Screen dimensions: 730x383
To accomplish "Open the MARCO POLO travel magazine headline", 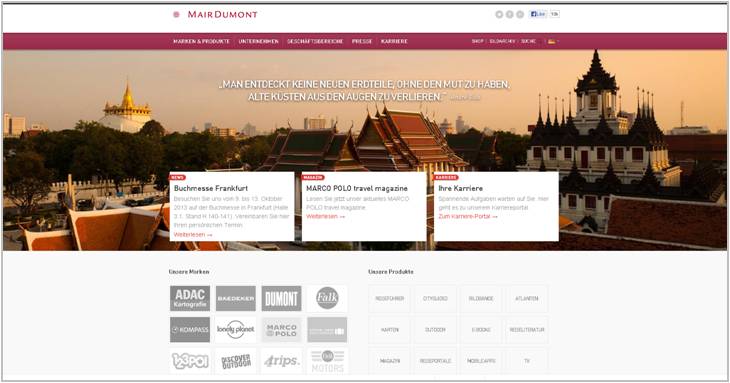I will [357, 188].
